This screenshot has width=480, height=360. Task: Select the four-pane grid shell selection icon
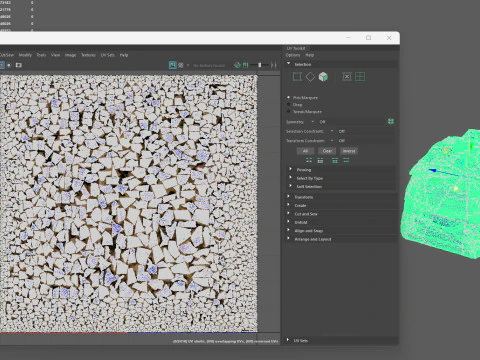click(x=360, y=77)
